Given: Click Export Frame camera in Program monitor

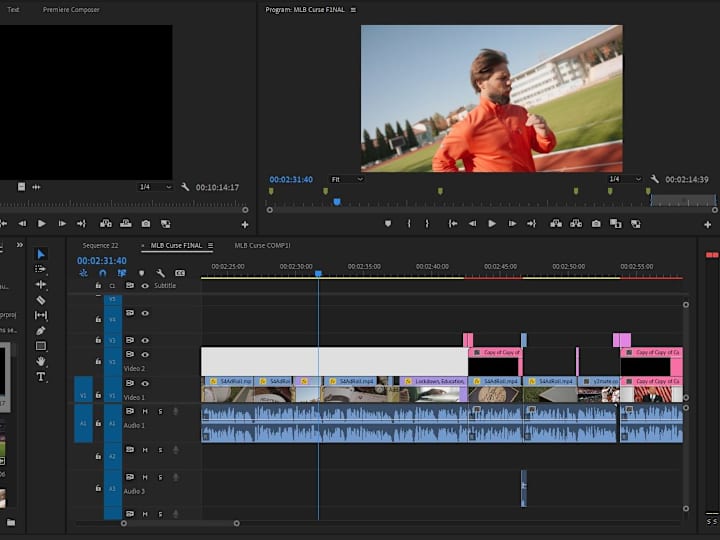Looking at the screenshot, I should 596,224.
